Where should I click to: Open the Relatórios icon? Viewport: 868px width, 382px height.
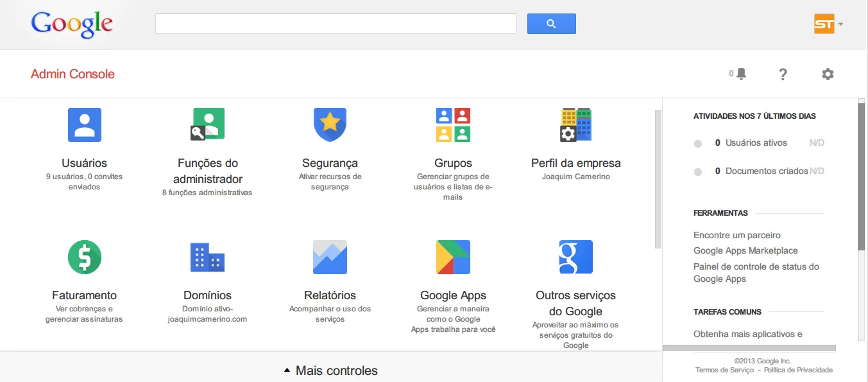329,257
